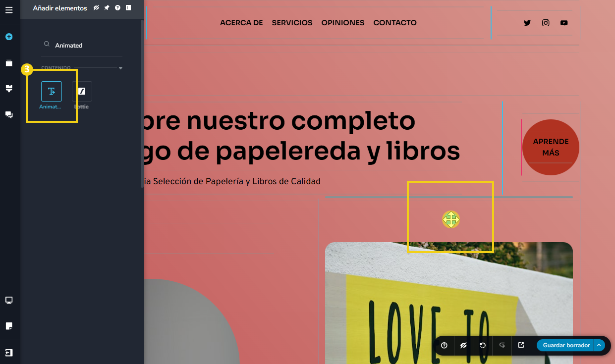Viewport: 615px width, 364px height.
Task: Select the Lottie element
Action: pyautogui.click(x=82, y=92)
